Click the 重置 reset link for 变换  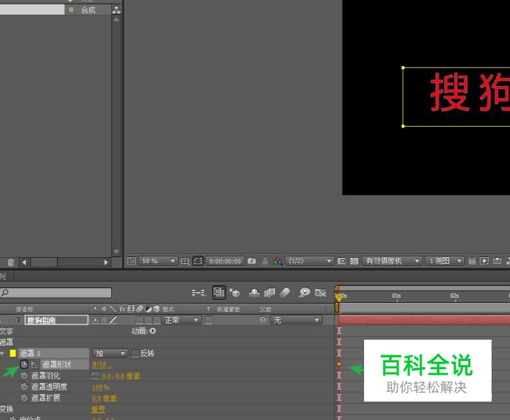pyautogui.click(x=98, y=409)
